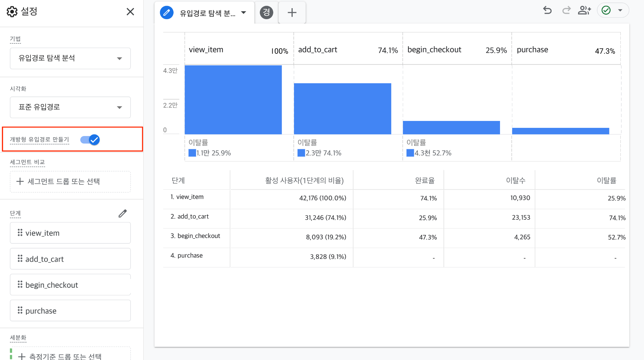
Task: Select the purchase step chip
Action: point(70,310)
